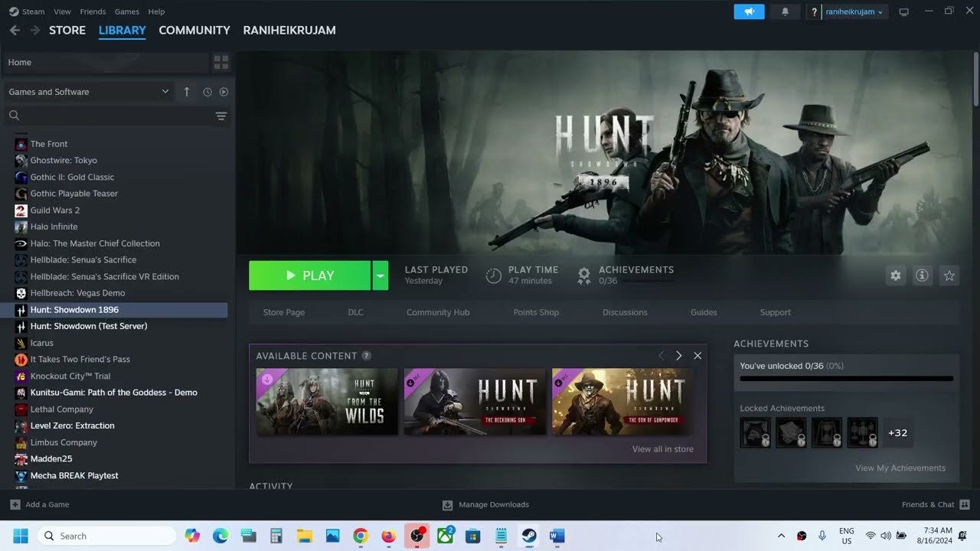Open the Help menu
The image size is (980, 551).
pos(156,11)
